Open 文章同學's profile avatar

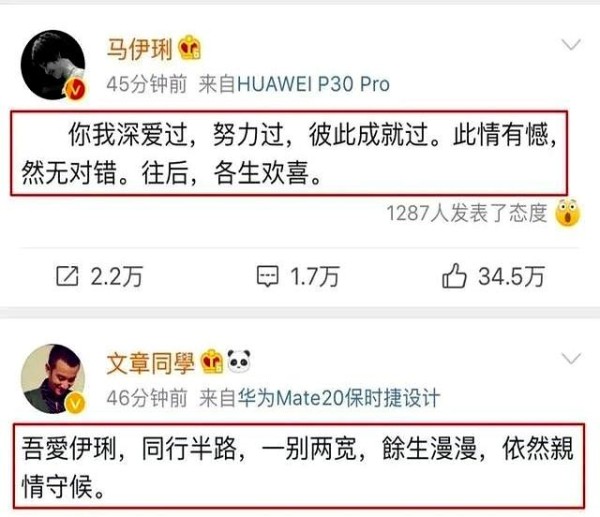53,379
